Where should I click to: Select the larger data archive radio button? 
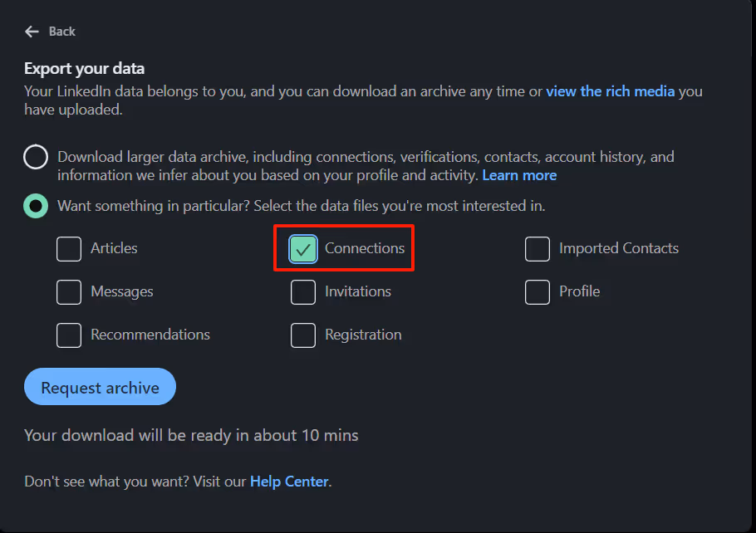(x=35, y=156)
